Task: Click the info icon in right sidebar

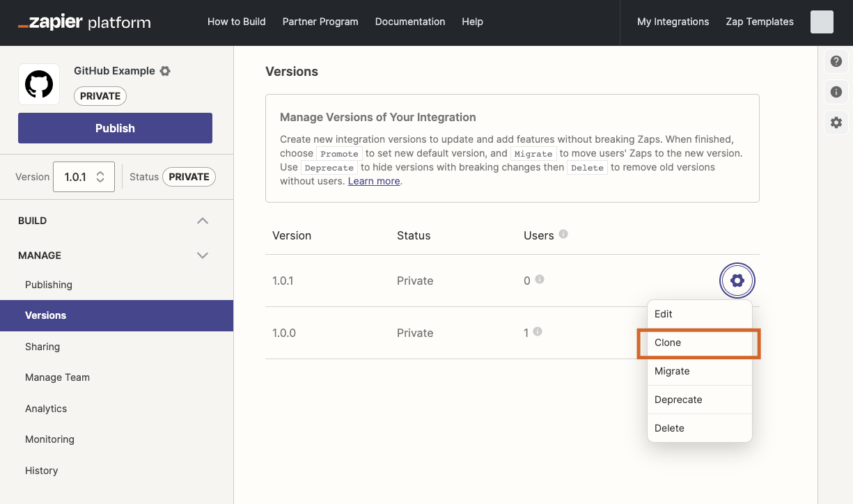Action: click(x=836, y=92)
